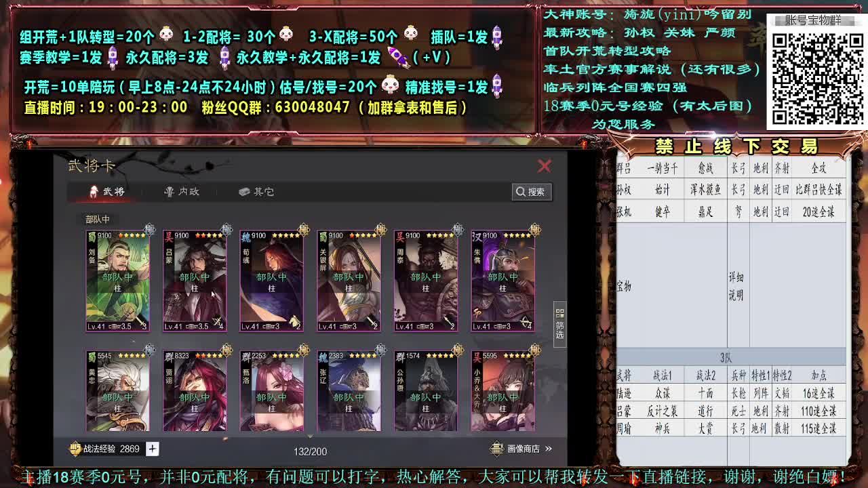The image size is (868, 488).
Task: Click the 禁止线下交易 banner text
Action: click(x=736, y=146)
